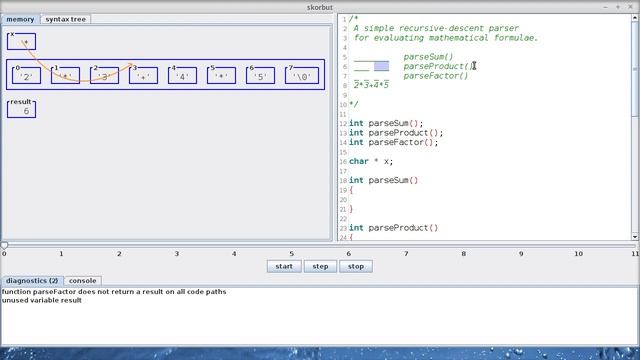Click the 'char * x;' declaration line
Image resolution: width=640 pixels, height=360 pixels.
371,161
